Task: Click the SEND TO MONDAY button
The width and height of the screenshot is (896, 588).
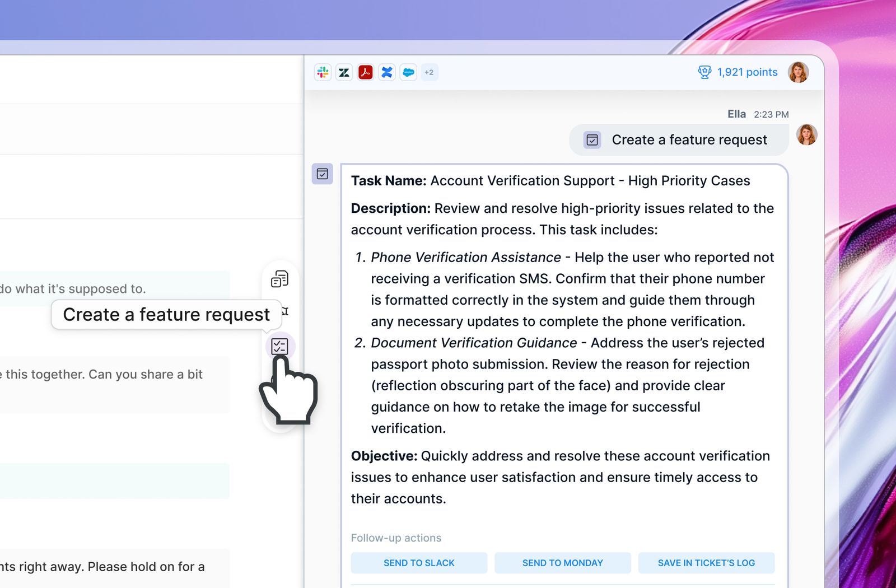Action: 562,563
